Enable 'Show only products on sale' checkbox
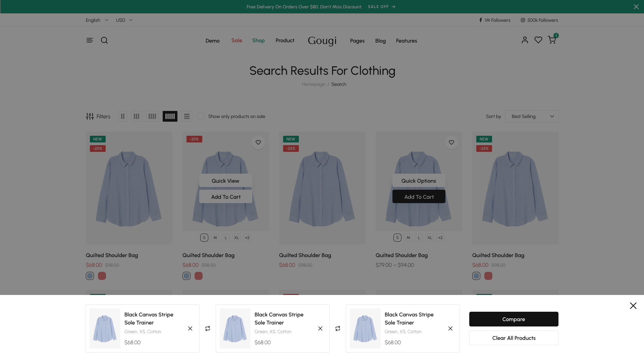The width and height of the screenshot is (644, 362). click(201, 116)
